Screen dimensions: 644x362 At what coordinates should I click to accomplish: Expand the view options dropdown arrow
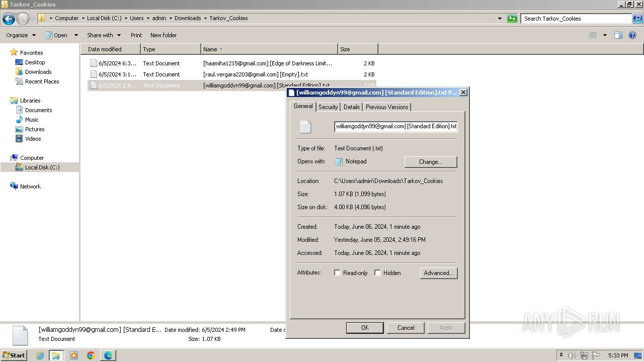[x=605, y=35]
